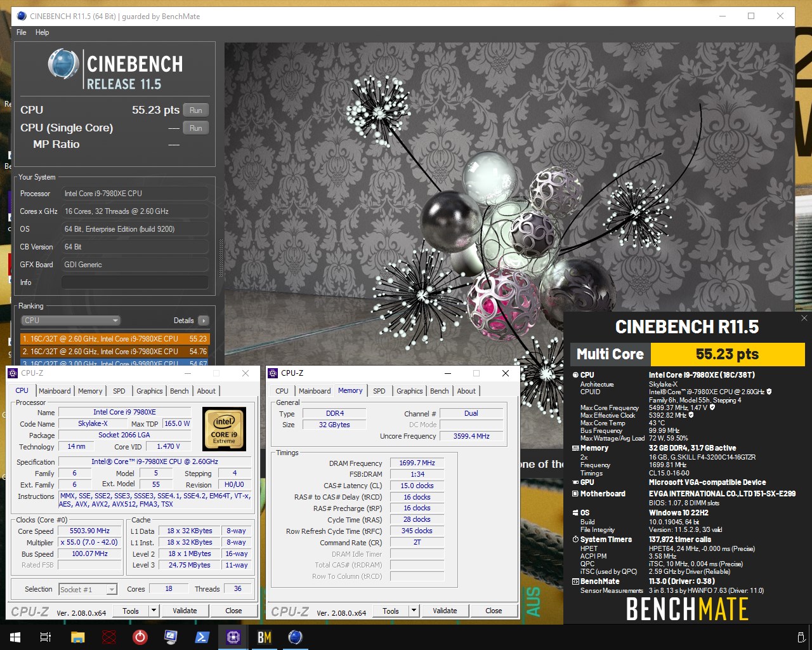Click the title icon of the CPU-Z Memory window

click(x=273, y=373)
